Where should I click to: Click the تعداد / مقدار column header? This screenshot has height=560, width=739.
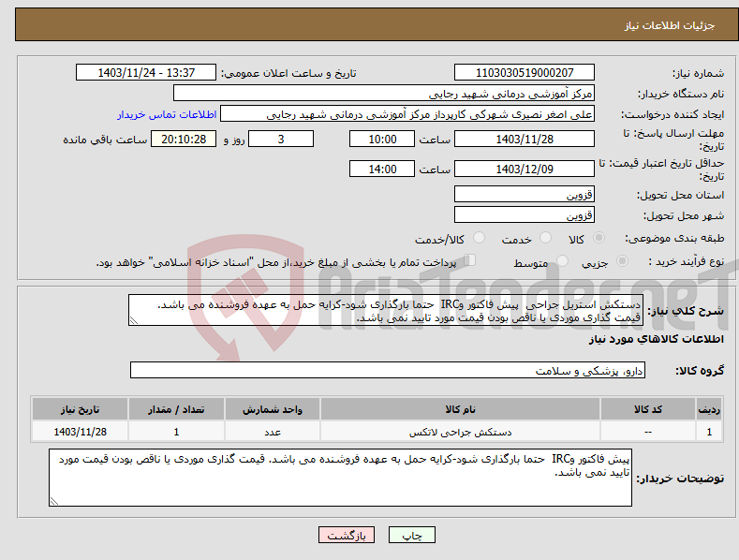click(x=176, y=409)
